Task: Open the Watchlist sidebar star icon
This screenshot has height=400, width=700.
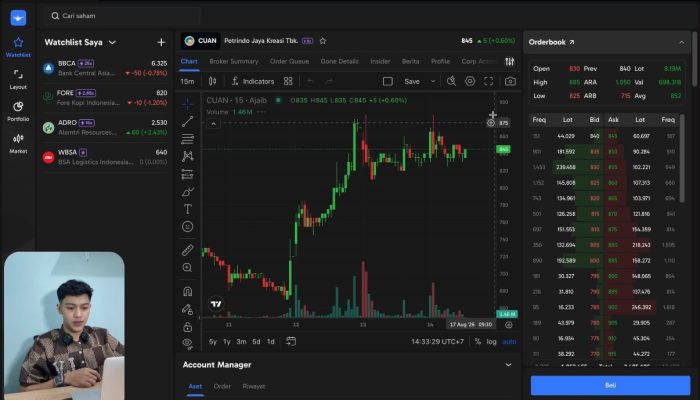Action: [18, 42]
